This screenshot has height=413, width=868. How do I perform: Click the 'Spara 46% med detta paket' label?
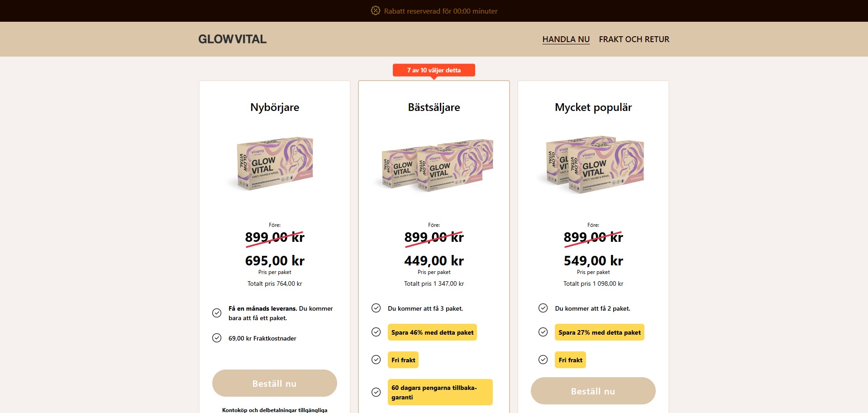click(432, 332)
